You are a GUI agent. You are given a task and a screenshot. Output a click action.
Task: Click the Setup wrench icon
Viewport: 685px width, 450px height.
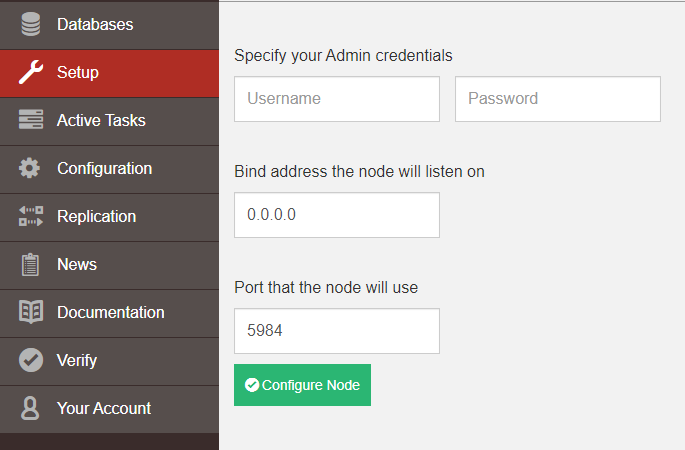pos(31,72)
